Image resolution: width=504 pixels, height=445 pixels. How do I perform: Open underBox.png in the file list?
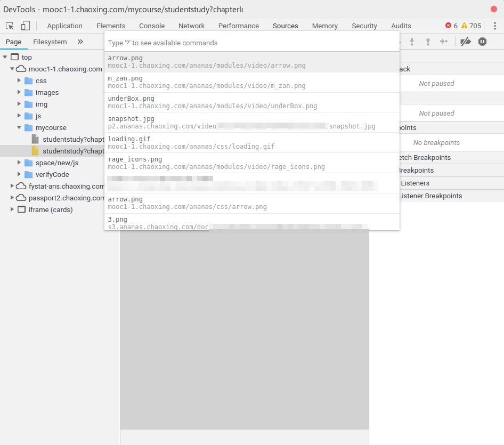252,102
